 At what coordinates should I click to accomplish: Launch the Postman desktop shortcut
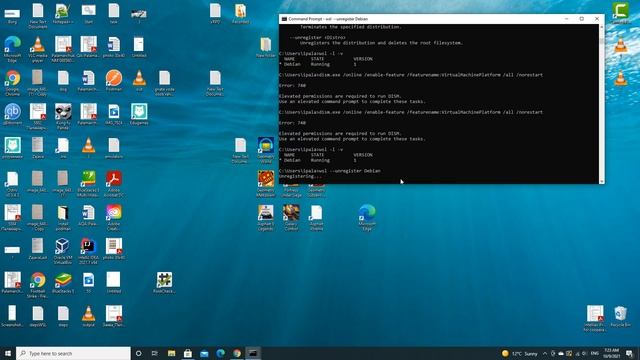[114, 80]
